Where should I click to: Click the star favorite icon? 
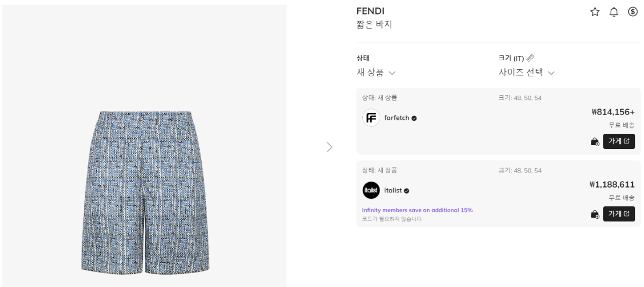[595, 12]
